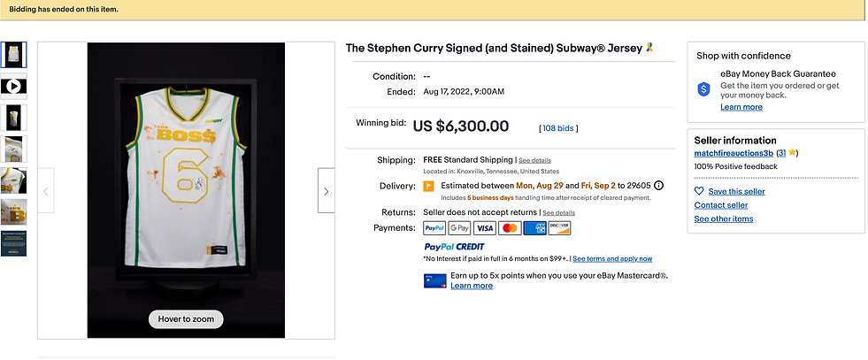
Task: Click Contact seller link
Action: 721,205
